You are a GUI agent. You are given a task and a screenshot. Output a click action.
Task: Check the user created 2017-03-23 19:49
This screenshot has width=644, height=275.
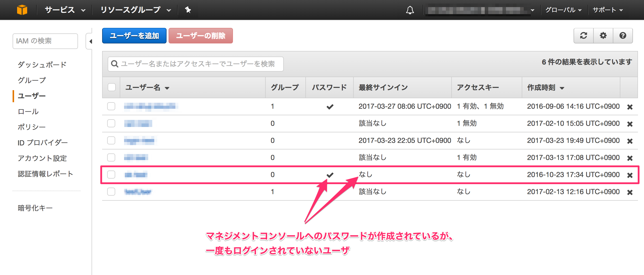(111, 140)
